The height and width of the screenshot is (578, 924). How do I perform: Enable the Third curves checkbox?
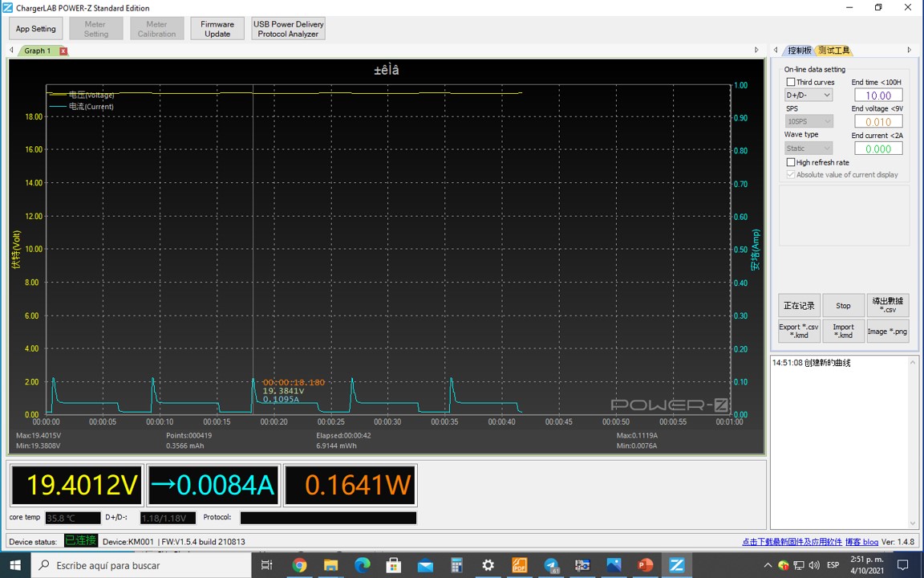coord(791,82)
